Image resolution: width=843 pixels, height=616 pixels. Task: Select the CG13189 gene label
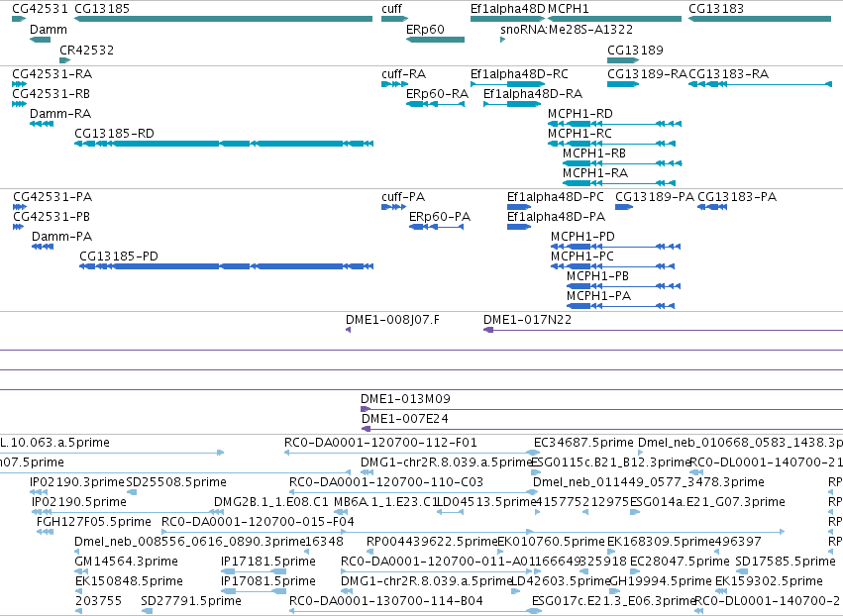click(x=635, y=50)
